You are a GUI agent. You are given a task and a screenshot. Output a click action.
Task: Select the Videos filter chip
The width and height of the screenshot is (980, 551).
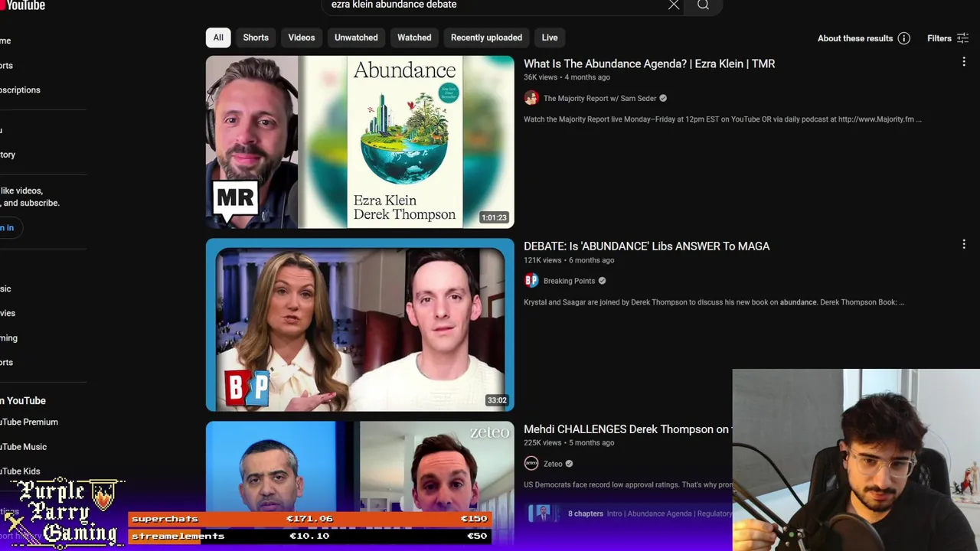tap(302, 37)
